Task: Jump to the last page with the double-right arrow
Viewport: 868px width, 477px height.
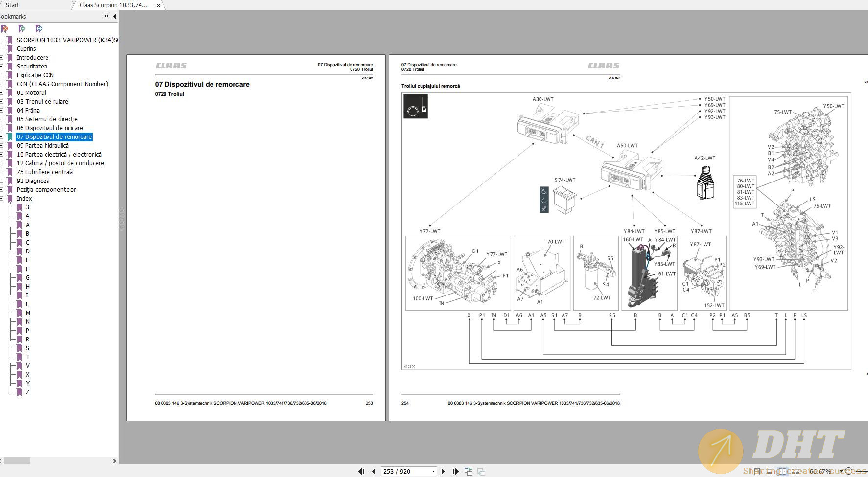Action: tap(455, 471)
